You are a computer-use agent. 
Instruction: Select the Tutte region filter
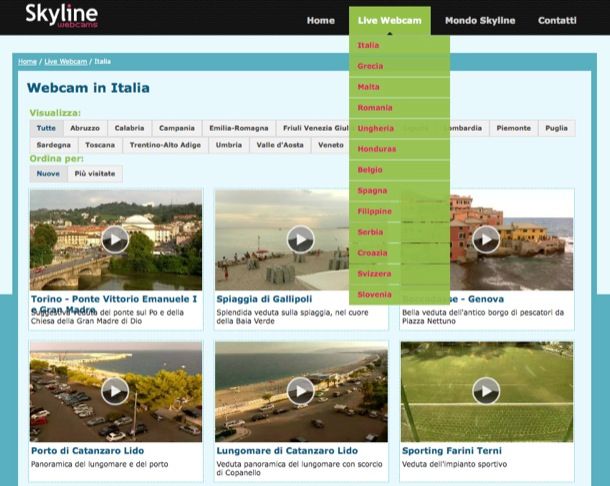coord(46,128)
